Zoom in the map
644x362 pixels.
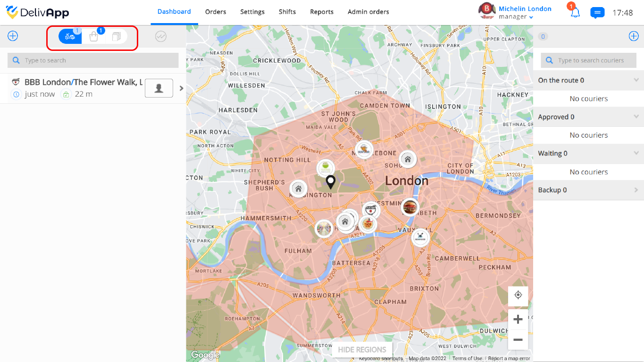[518, 319]
